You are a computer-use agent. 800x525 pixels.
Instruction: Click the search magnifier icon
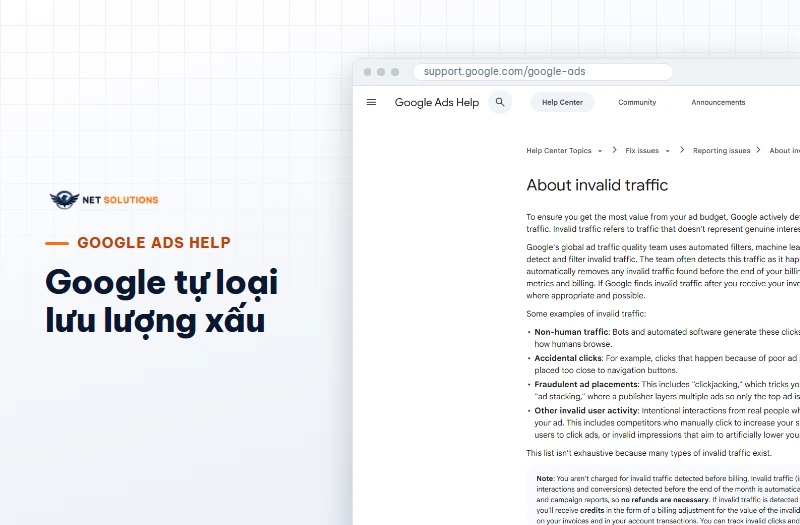[x=500, y=102]
